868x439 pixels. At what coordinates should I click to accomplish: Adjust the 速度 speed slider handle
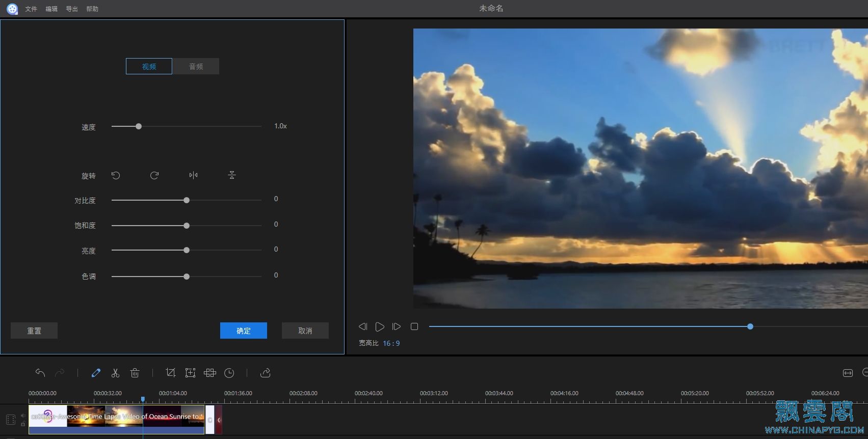[x=139, y=126]
